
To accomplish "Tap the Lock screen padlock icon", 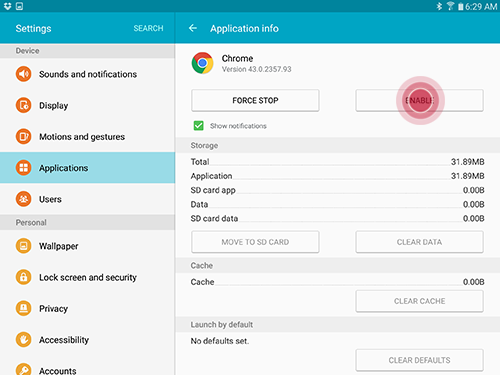I will point(23,277).
